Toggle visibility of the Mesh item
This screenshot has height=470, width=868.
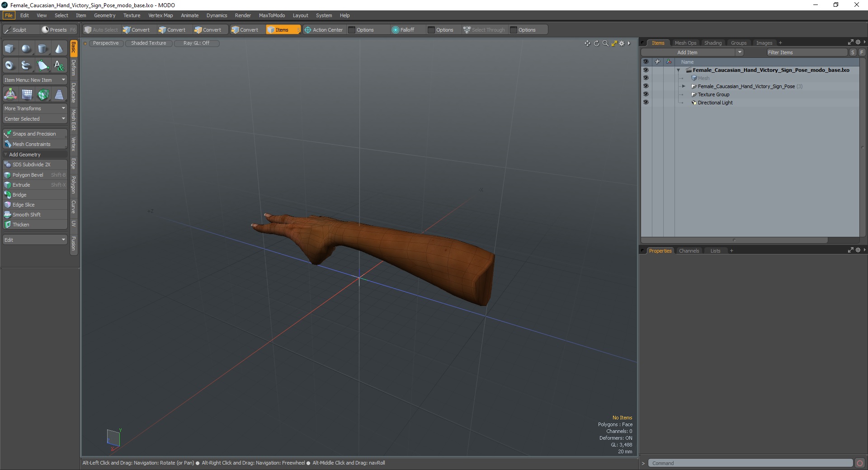[646, 78]
